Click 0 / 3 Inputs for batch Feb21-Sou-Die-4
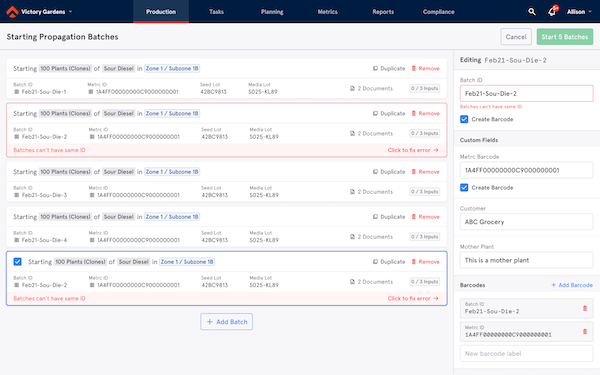Screen dimensions: 600x375 (x=424, y=237)
